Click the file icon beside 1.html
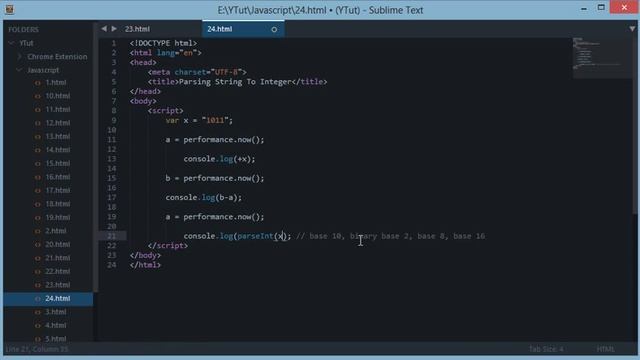This screenshot has width=640, height=360. [x=38, y=83]
